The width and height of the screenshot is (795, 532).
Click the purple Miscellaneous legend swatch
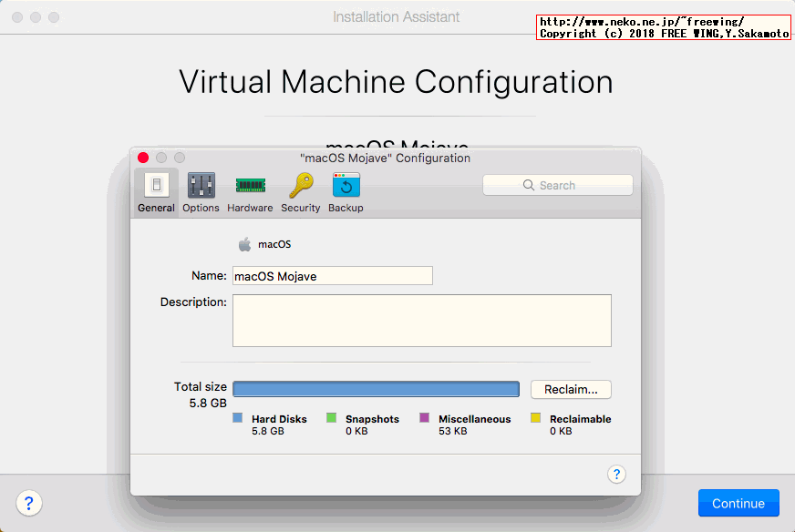pos(425,419)
